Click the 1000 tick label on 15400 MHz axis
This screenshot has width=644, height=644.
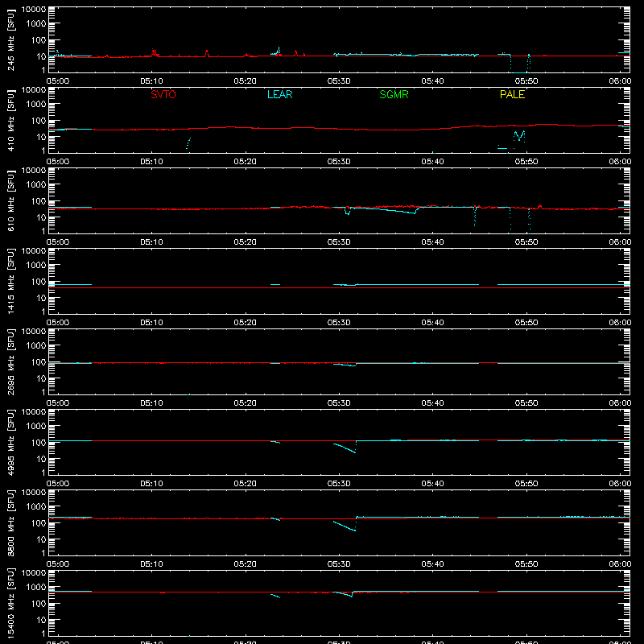[36, 588]
